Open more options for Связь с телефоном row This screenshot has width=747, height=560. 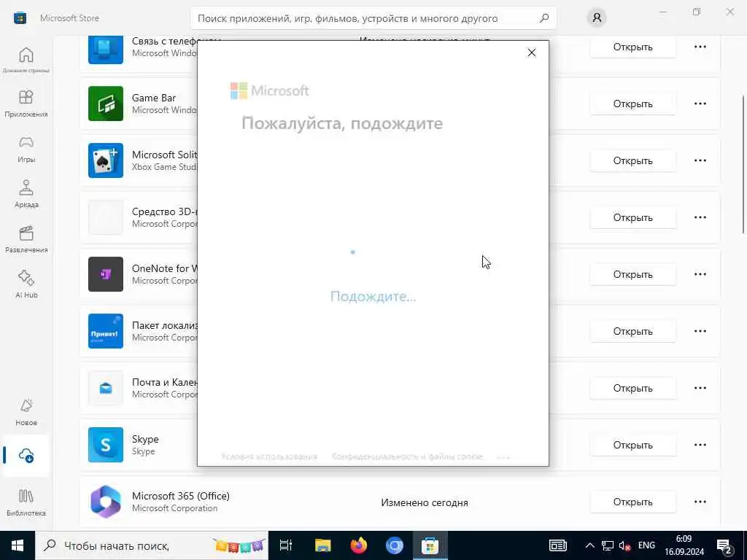(x=700, y=47)
